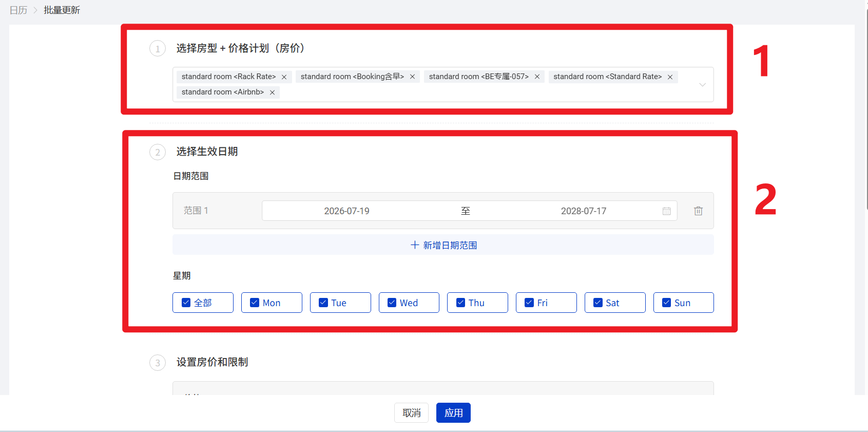The image size is (868, 432).
Task: Toggle the 全部 weekdays checkbox
Action: 186,303
